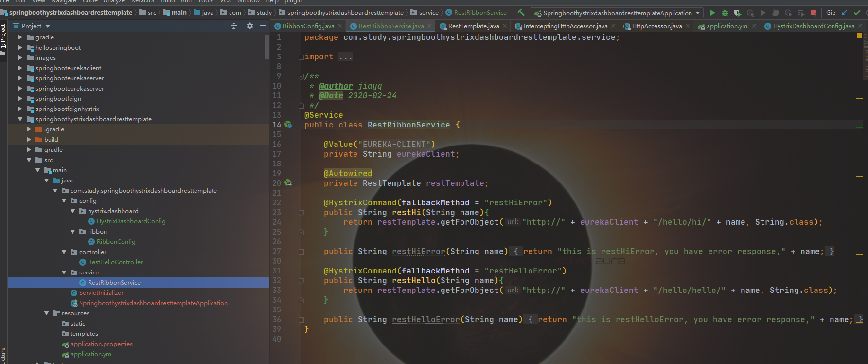Image resolution: width=868 pixels, height=364 pixels.
Task: Run the application with the green play icon
Action: (712, 13)
